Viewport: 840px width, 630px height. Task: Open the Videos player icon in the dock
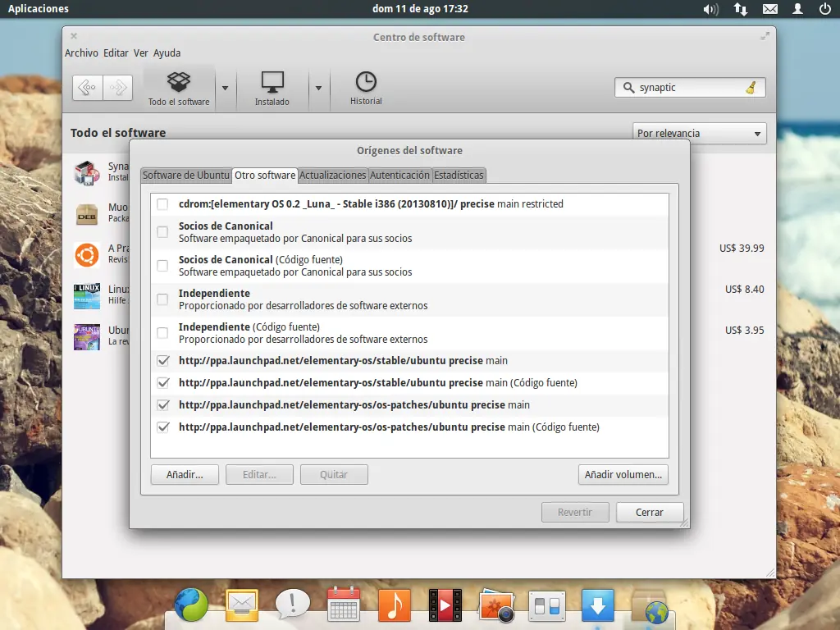(445, 605)
